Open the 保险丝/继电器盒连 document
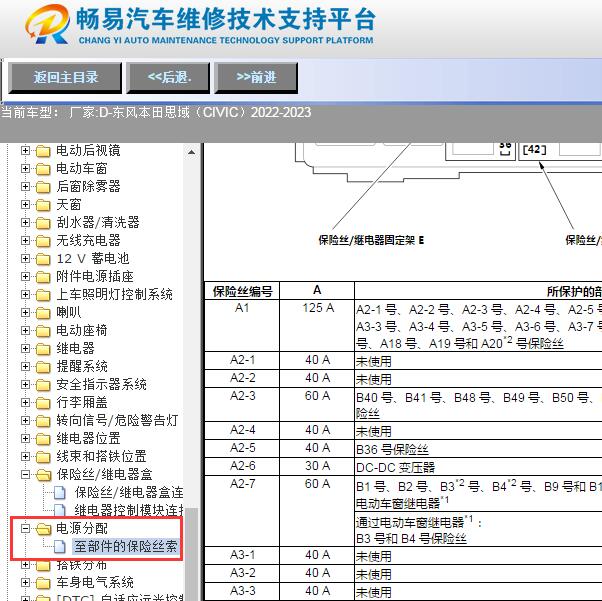602x601 pixels. click(129, 492)
